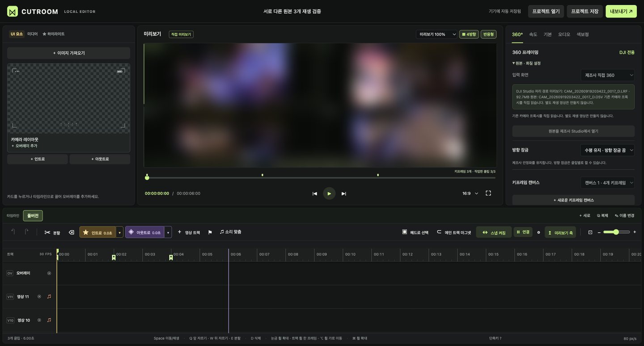Click the undo arrow icon
644x346 pixels.
[x=13, y=232]
